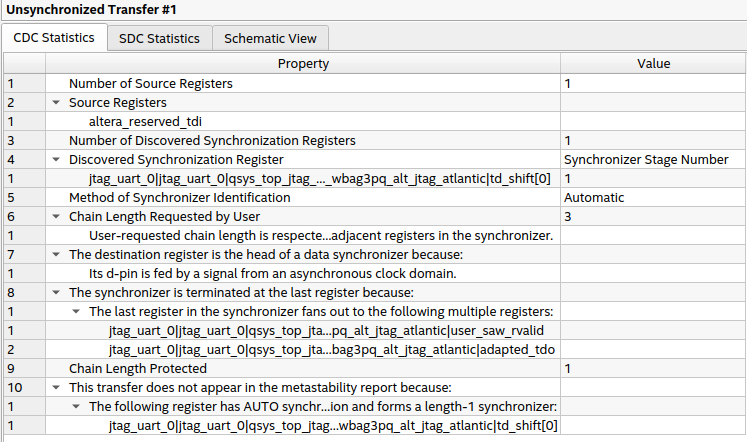Screen dimensions: 747x442
Task: Collapse synchronizer terminated at last register row
Action: tap(54, 292)
